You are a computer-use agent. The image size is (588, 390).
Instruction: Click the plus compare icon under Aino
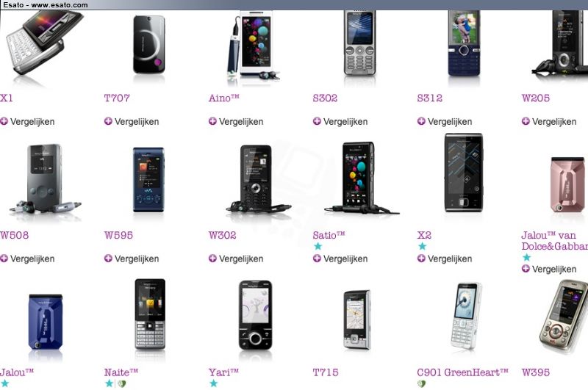pos(212,121)
